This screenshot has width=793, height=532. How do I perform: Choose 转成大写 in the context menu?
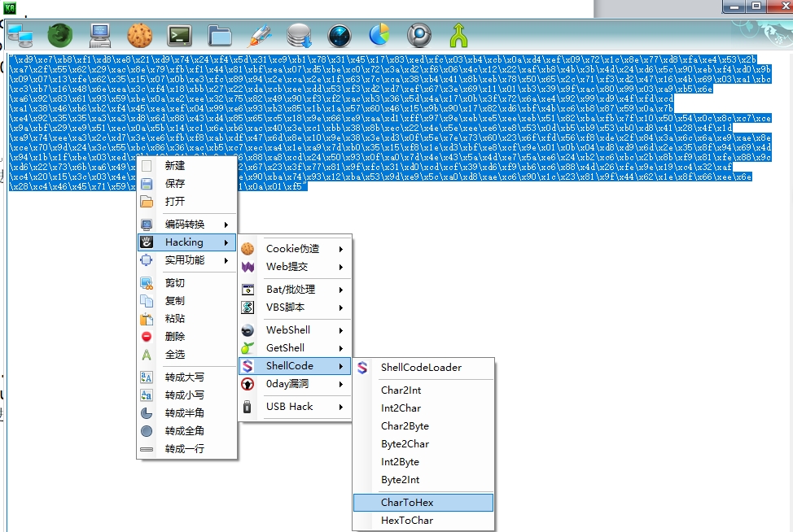(x=185, y=377)
